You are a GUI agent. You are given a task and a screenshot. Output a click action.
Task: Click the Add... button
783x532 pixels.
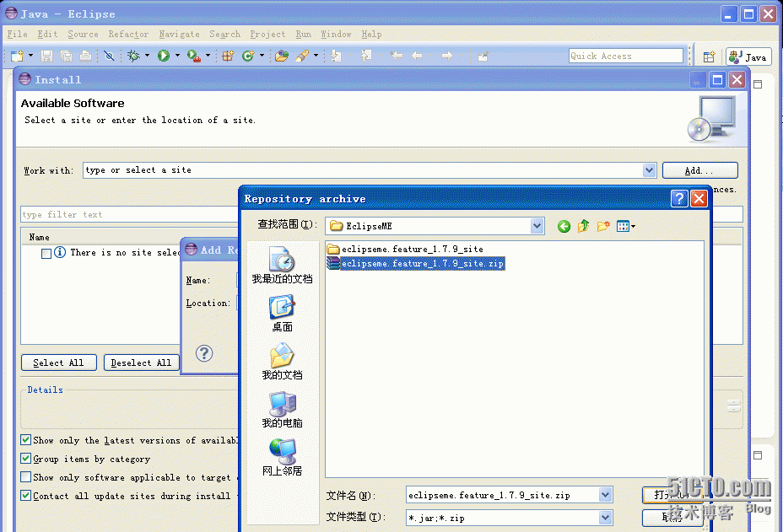[699, 170]
